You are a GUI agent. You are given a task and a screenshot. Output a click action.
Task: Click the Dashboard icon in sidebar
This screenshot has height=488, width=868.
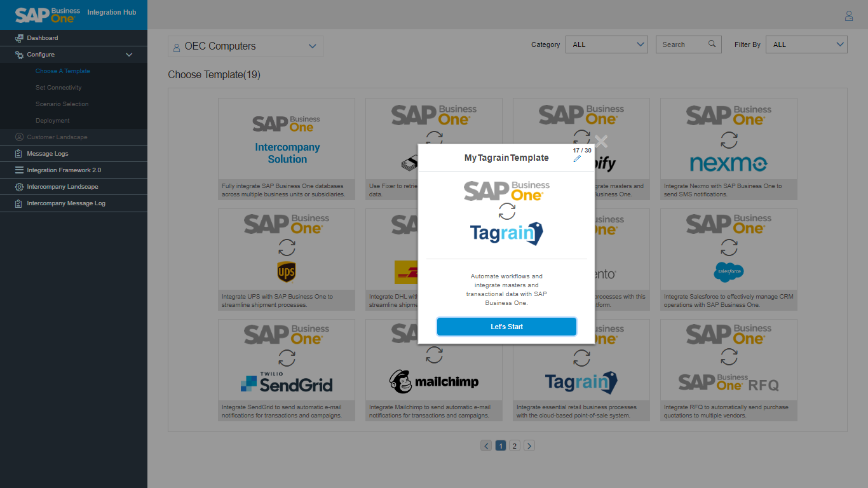[19, 38]
